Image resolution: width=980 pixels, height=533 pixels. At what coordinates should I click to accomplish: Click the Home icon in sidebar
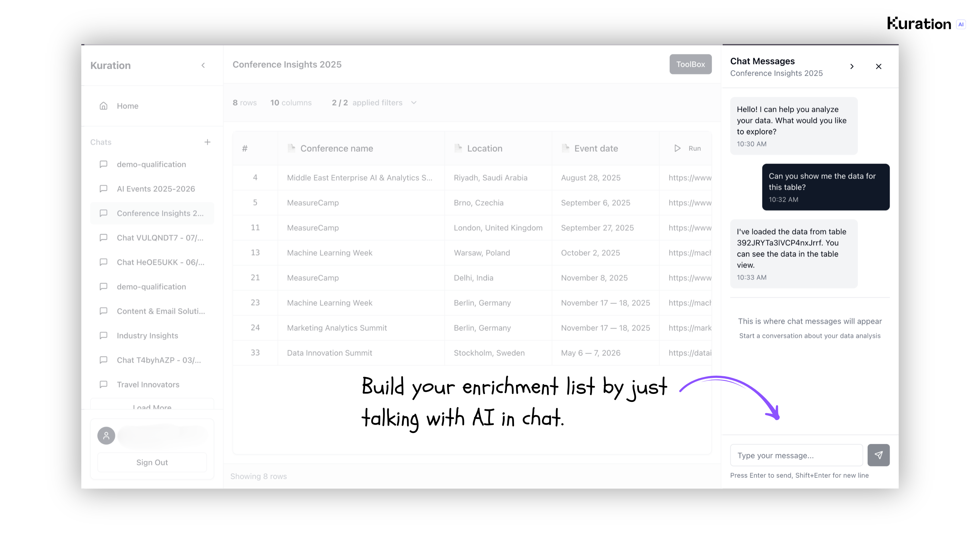103,106
